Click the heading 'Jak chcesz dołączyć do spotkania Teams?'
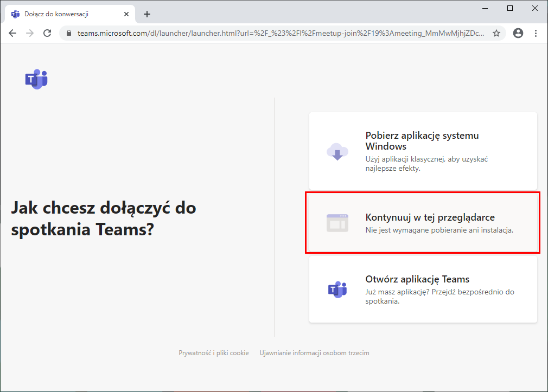Image resolution: width=548 pixels, height=392 pixels. coord(104,219)
